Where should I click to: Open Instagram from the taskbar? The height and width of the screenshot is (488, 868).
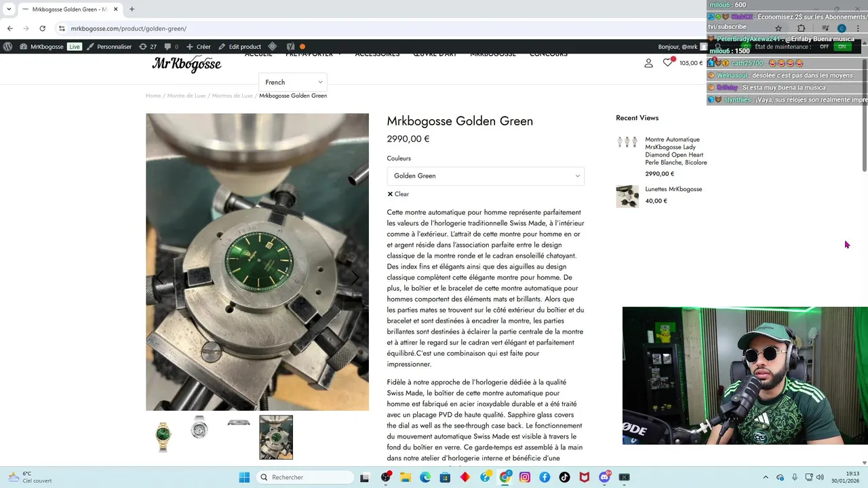[x=525, y=477]
